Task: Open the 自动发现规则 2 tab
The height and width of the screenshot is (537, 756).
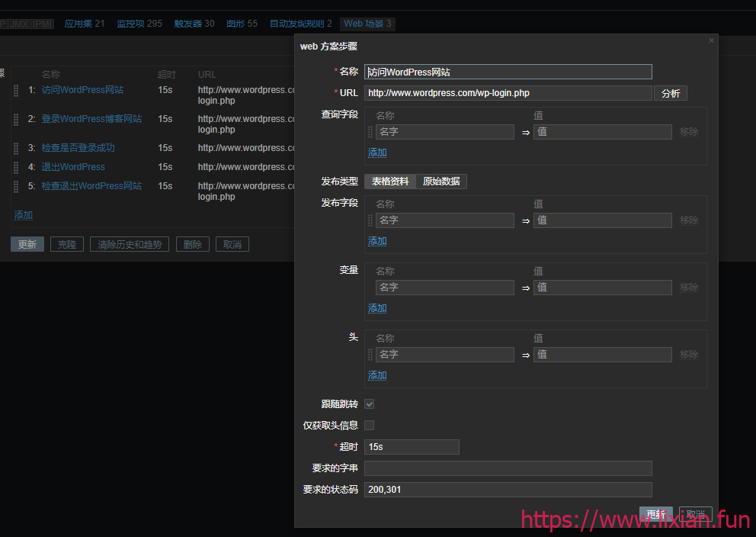Action: coord(301,24)
